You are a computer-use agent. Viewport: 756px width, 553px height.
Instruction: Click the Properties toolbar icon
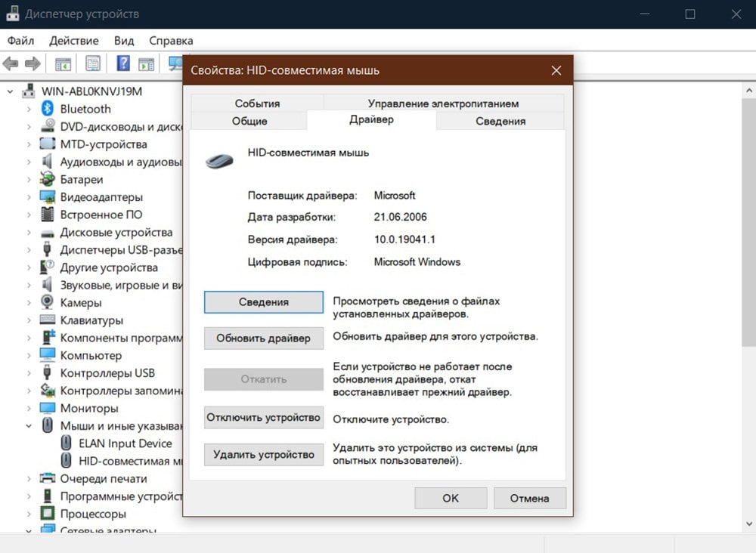[x=92, y=63]
